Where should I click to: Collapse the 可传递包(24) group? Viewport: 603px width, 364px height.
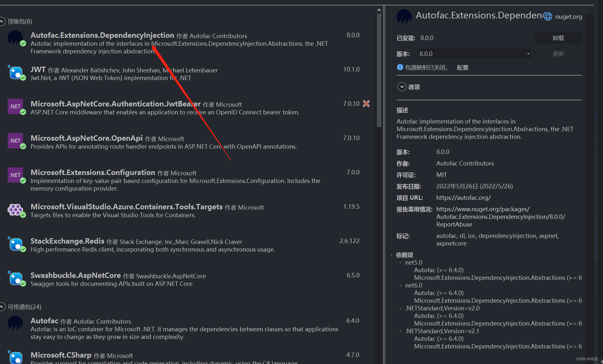click(2, 307)
